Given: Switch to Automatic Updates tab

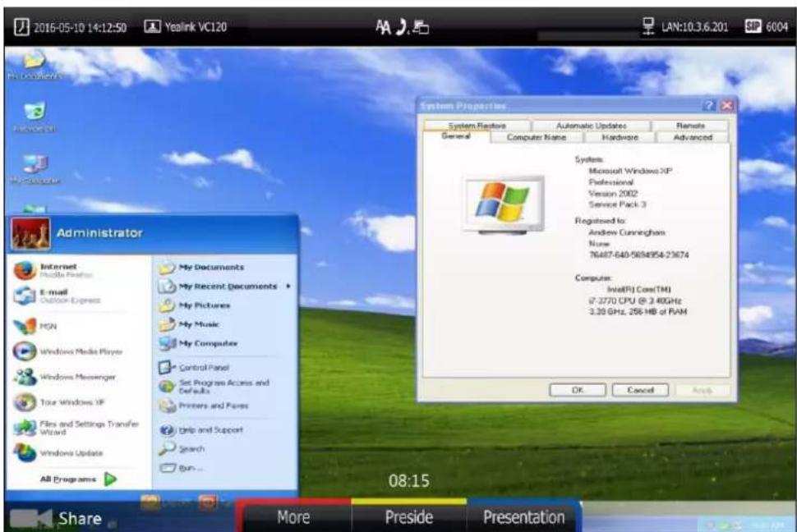Looking at the screenshot, I should pos(591,126).
